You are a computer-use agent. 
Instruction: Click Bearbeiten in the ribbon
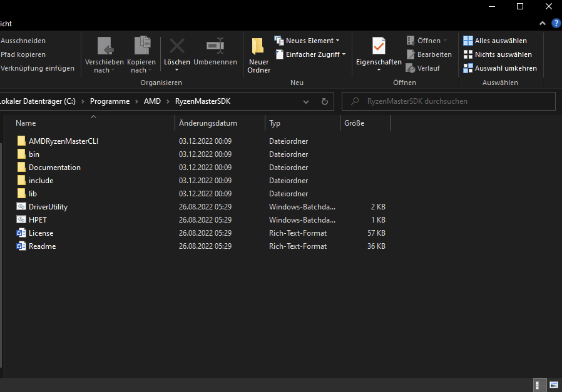tap(429, 54)
